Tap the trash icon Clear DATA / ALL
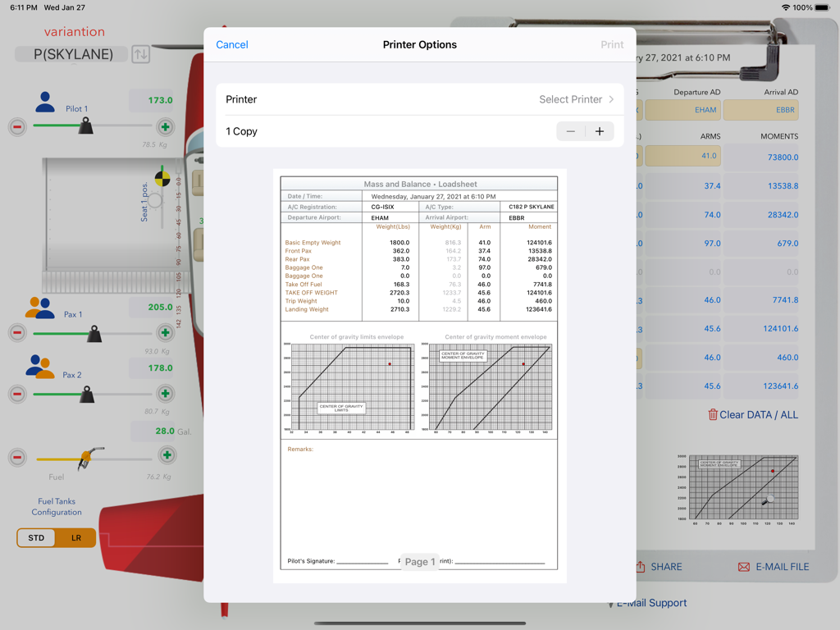Screen dimensions: 840x630 [x=712, y=415]
